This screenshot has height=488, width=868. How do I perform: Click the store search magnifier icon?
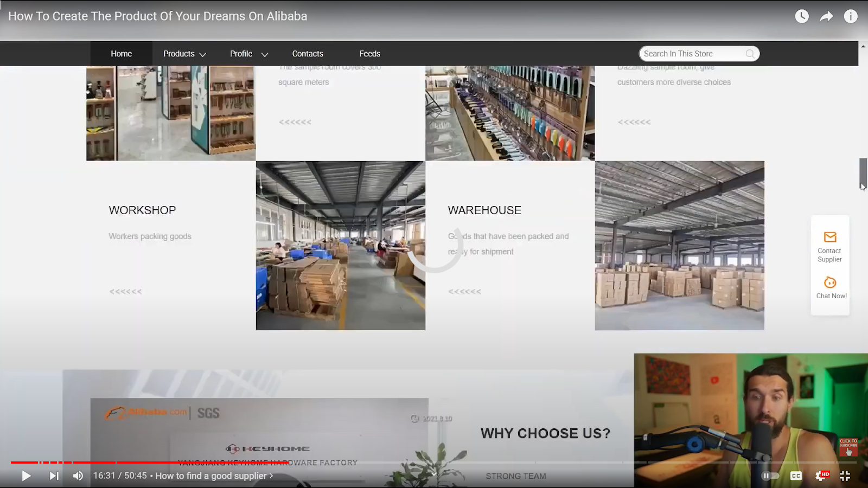tap(750, 54)
